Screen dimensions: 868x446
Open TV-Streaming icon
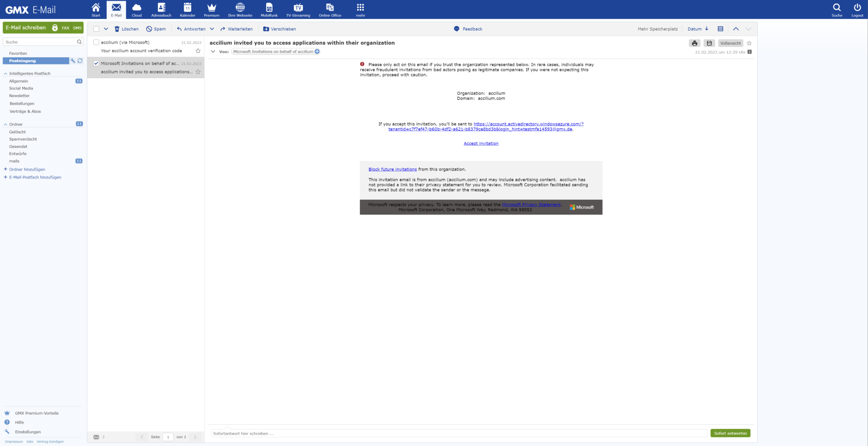pyautogui.click(x=298, y=10)
